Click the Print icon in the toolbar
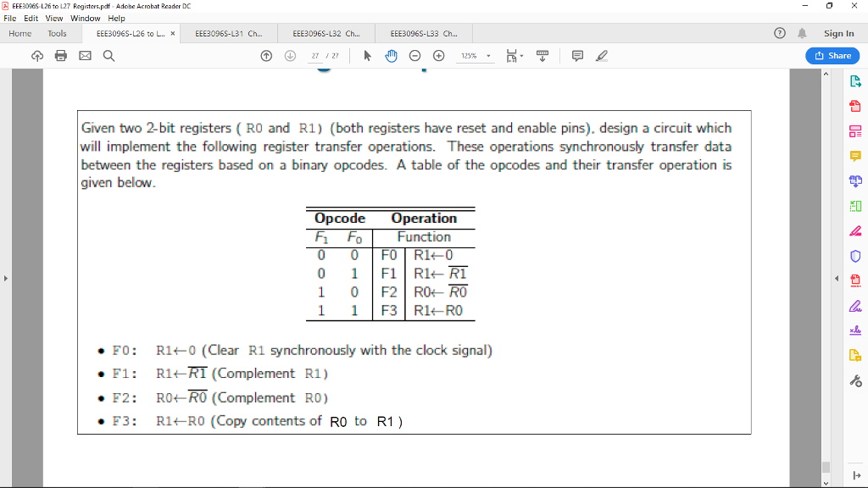 tap(59, 55)
